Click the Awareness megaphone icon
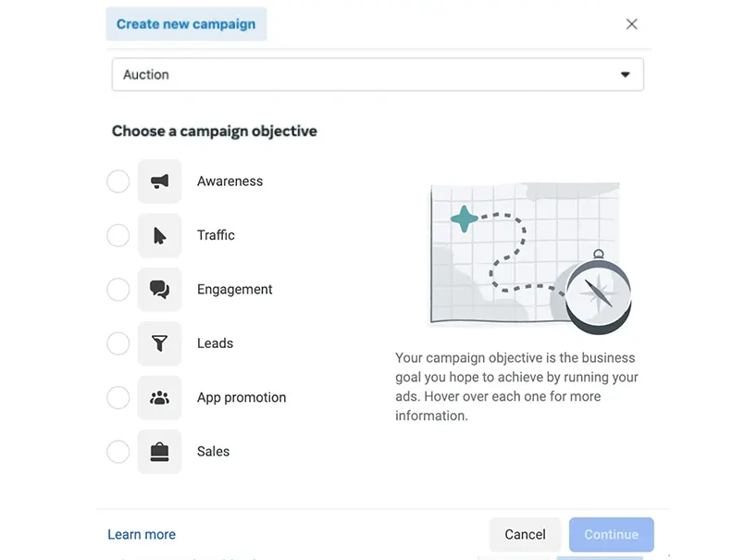The height and width of the screenshot is (560, 745). [159, 181]
